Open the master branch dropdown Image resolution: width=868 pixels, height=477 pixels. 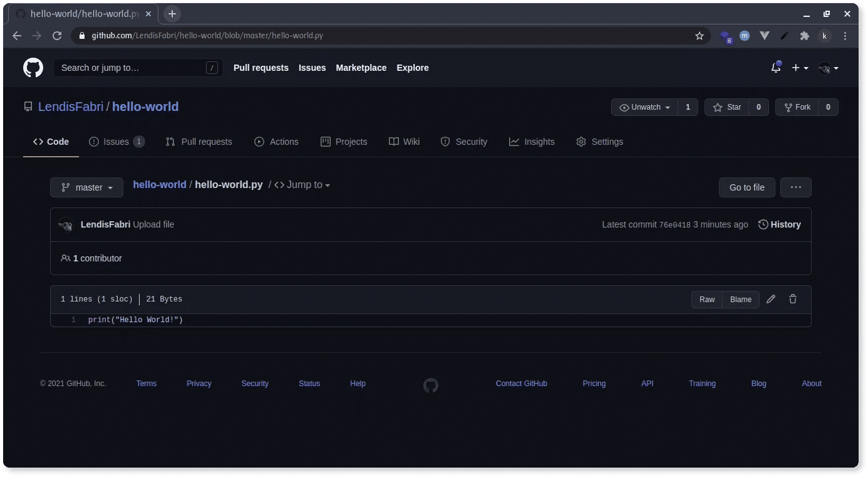[x=86, y=187]
